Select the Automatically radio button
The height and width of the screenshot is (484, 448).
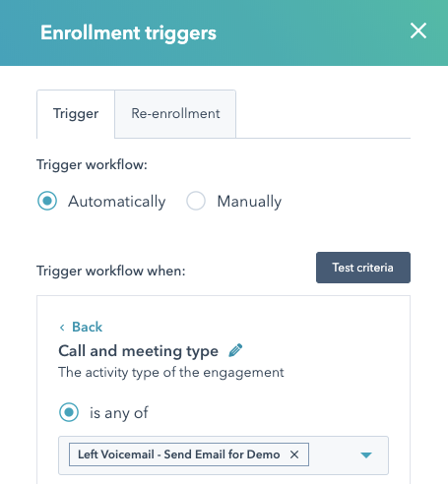coord(47,201)
